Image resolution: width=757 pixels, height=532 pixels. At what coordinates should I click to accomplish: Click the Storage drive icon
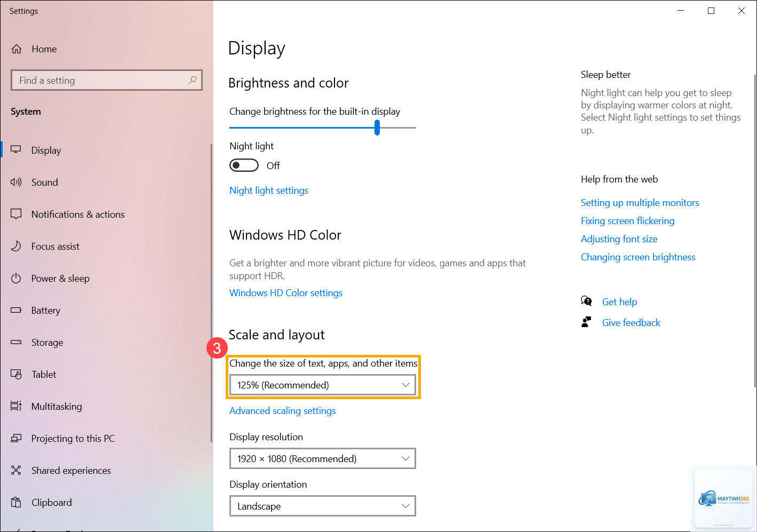(x=16, y=342)
